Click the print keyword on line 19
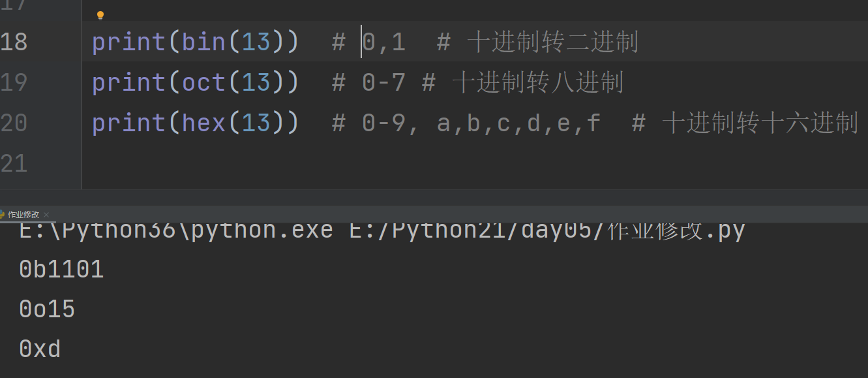This screenshot has height=378, width=868. pos(129,83)
